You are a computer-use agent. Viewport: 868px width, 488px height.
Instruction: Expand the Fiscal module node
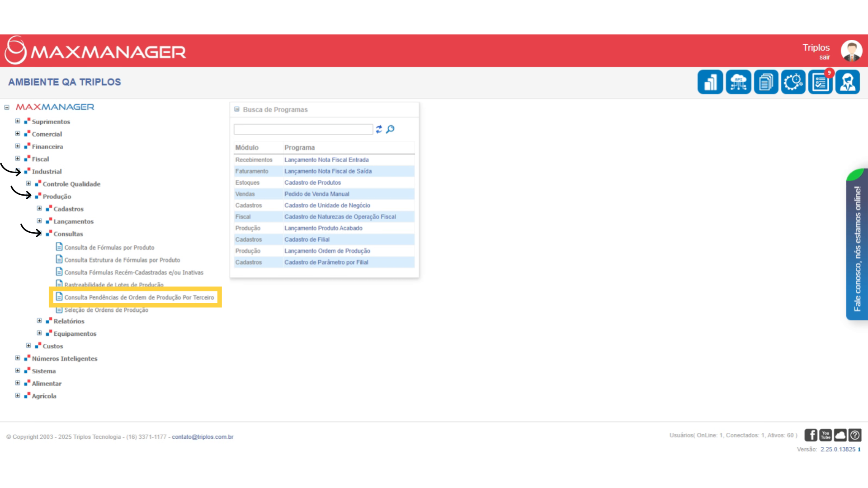[18, 159]
